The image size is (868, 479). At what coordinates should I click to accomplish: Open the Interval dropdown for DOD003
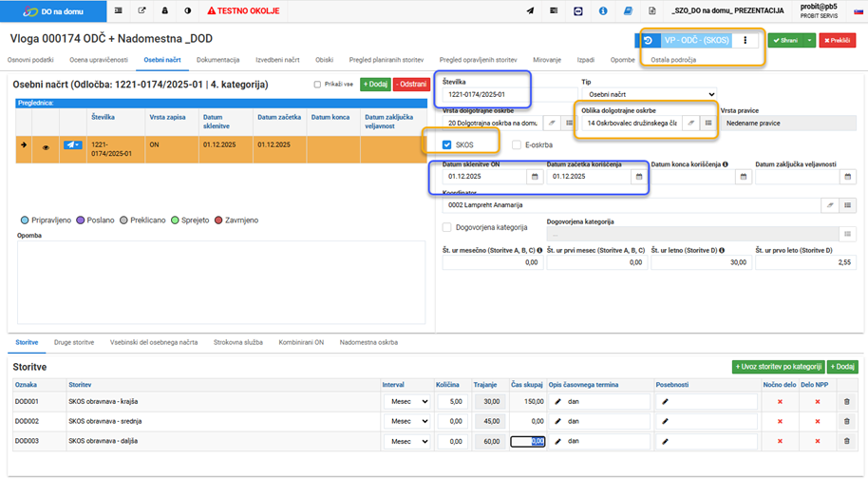(x=407, y=442)
